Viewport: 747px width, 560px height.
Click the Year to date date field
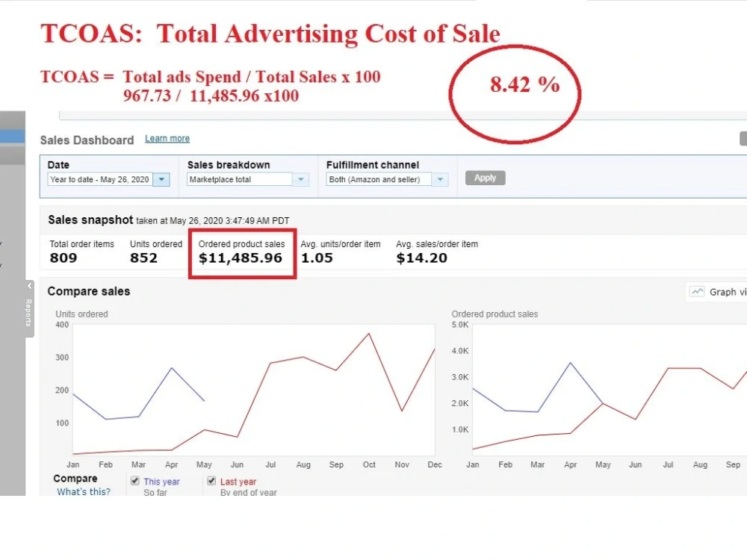[100, 179]
